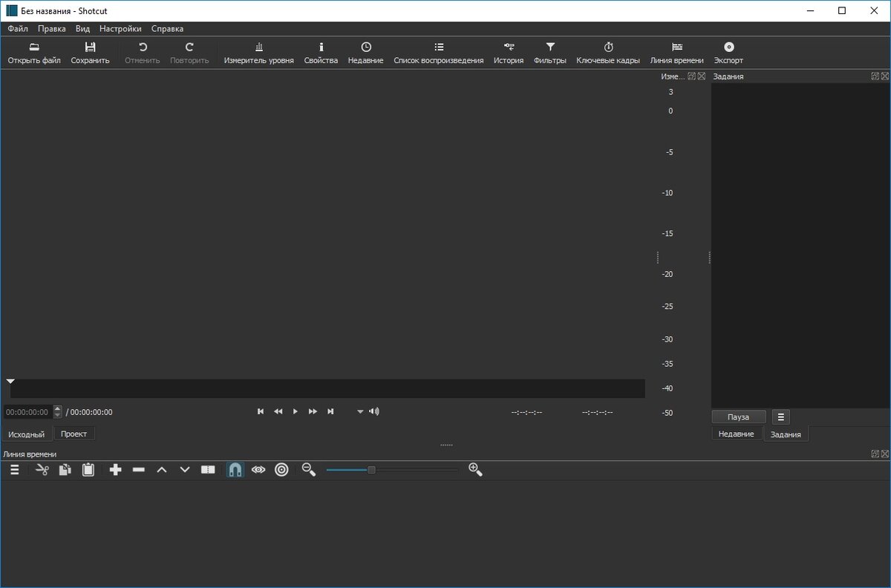Open the Файл menu
The width and height of the screenshot is (891, 588).
point(18,29)
